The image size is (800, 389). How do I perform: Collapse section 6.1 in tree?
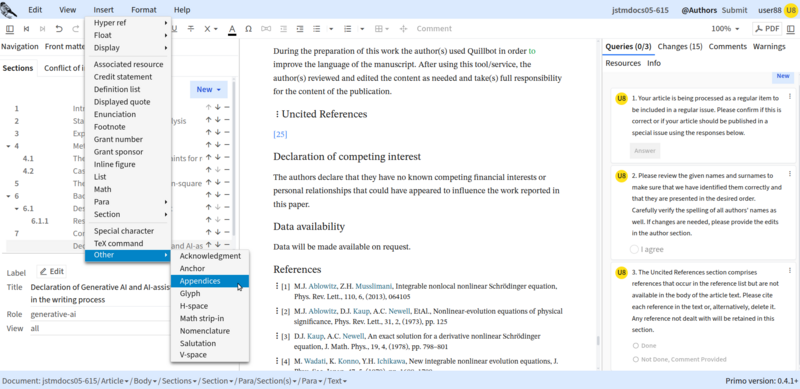click(x=16, y=209)
